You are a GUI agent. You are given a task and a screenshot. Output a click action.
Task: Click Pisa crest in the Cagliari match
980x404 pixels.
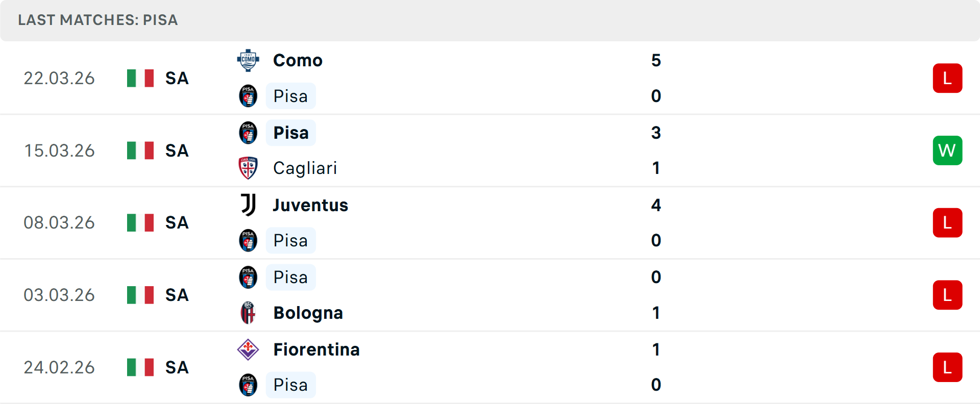point(248,133)
